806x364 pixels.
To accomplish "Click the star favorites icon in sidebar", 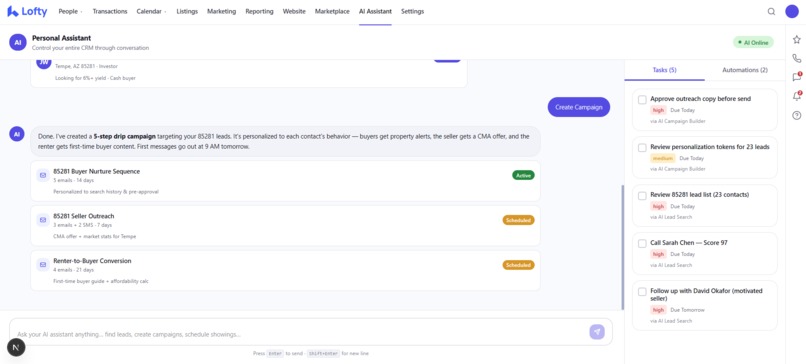I will tap(796, 39).
